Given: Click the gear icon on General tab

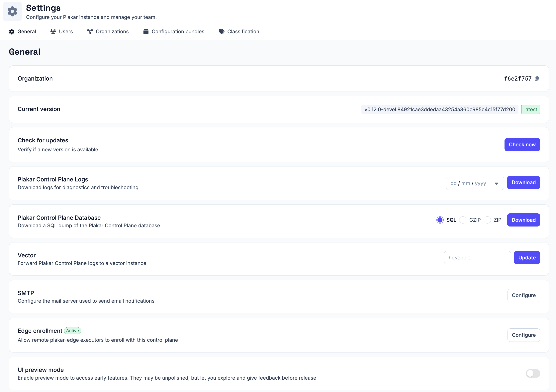Looking at the screenshot, I should click(x=12, y=32).
